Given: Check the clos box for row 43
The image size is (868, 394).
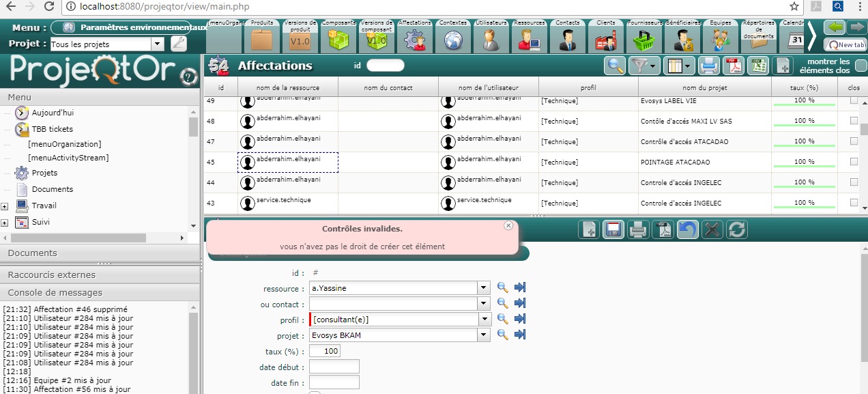Looking at the screenshot, I should [854, 203].
